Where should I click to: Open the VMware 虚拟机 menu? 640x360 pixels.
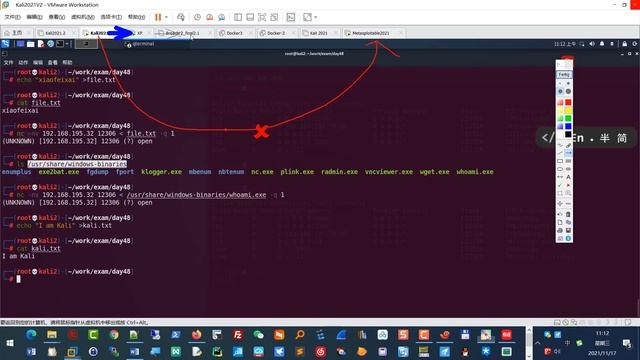(x=83, y=17)
